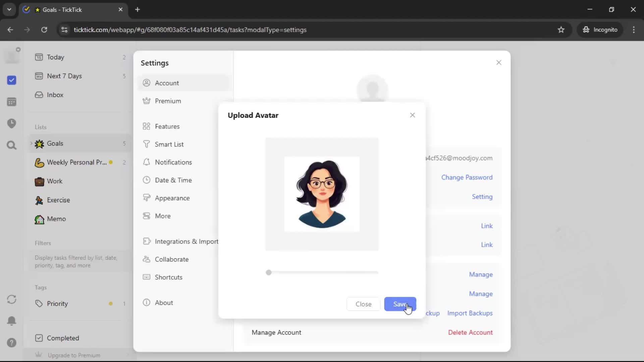Switch to Smart List settings
Image resolution: width=644 pixels, height=362 pixels.
(169, 144)
